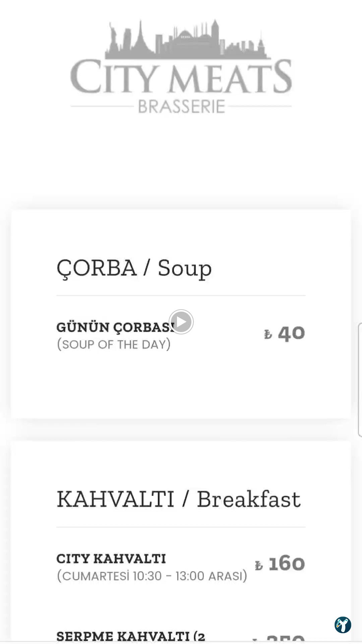This screenshot has height=644, width=362.
Task: Click the CITY MEATS wordmark
Action: tap(181, 76)
